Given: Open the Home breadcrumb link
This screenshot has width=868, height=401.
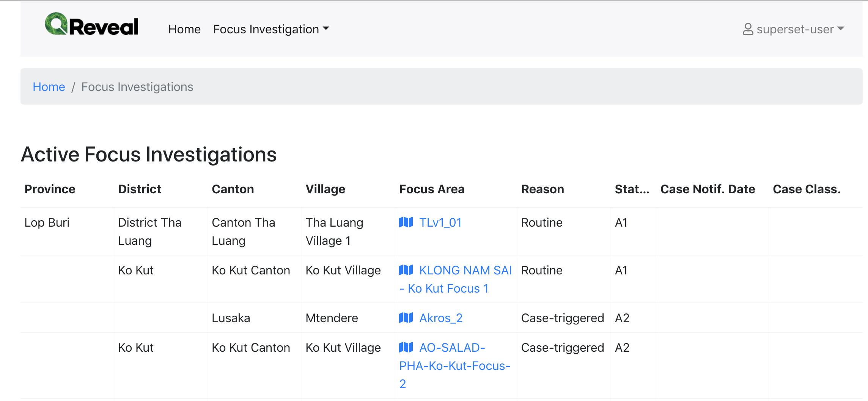Looking at the screenshot, I should click(49, 87).
